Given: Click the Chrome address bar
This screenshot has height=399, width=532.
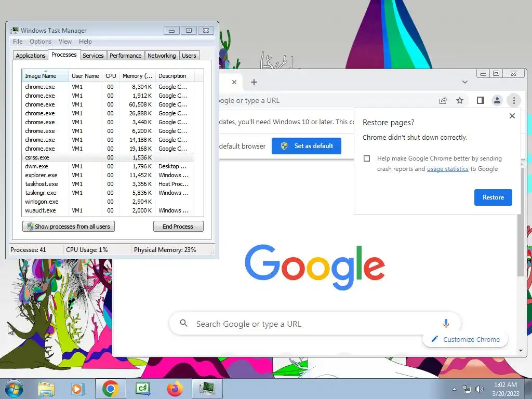Looking at the screenshot, I should pos(326,100).
